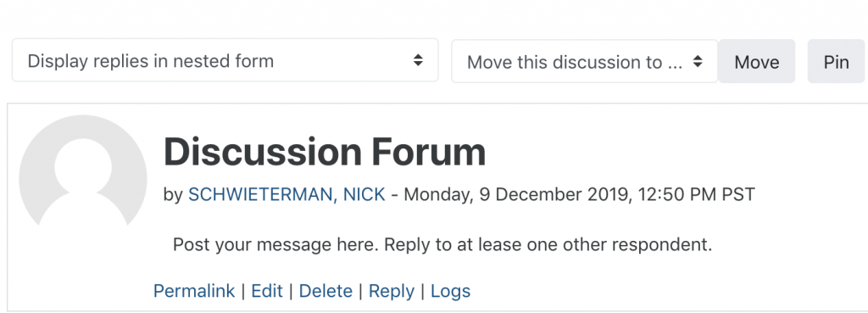Click the date Monday, 9 December 2019
868x313 pixels.
(516, 194)
